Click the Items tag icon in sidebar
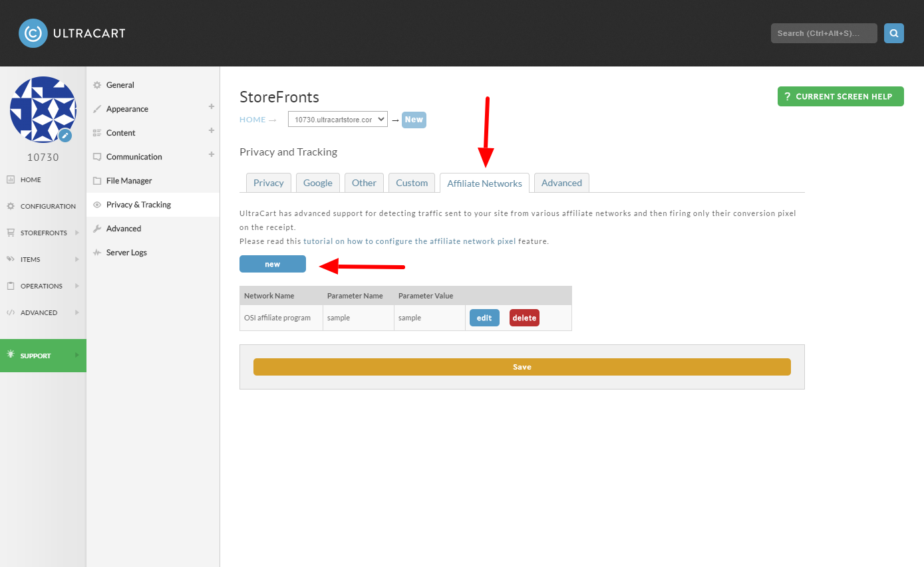 (11, 259)
